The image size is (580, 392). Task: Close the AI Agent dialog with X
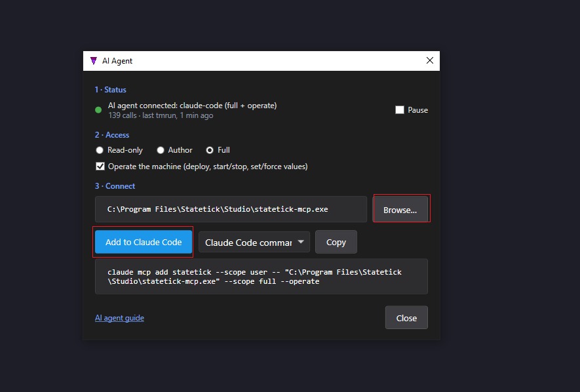[x=429, y=60]
